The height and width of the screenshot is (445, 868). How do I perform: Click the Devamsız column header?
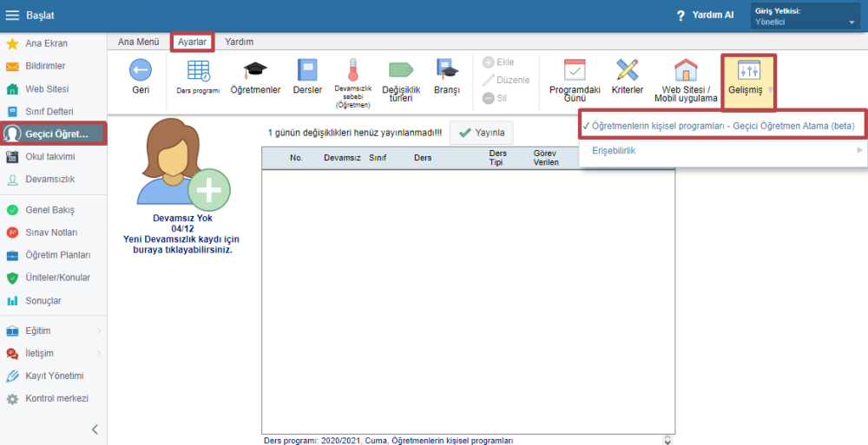coord(342,158)
